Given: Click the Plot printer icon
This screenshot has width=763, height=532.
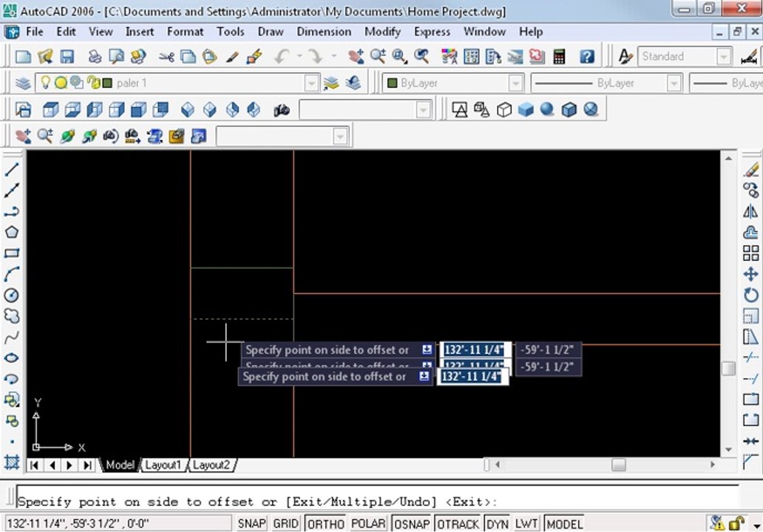Looking at the screenshot, I should [x=95, y=57].
